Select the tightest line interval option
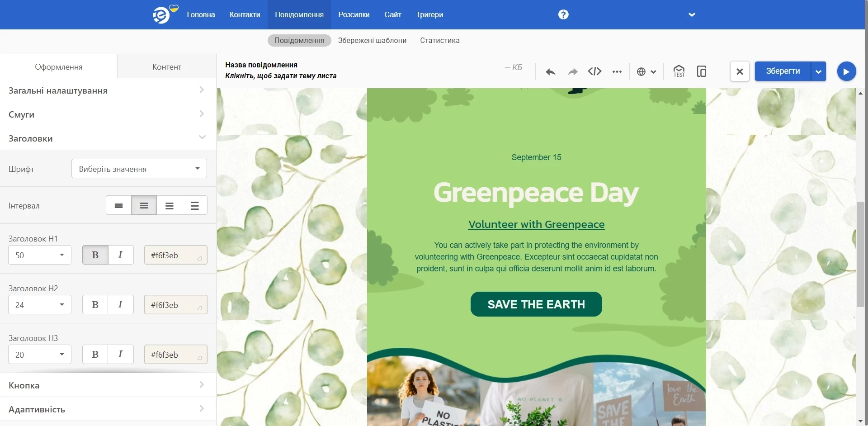This screenshot has height=426, width=868. 118,205
